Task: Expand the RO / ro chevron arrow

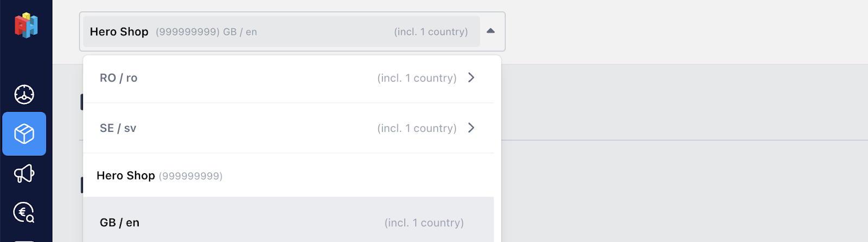Action: pos(471,78)
